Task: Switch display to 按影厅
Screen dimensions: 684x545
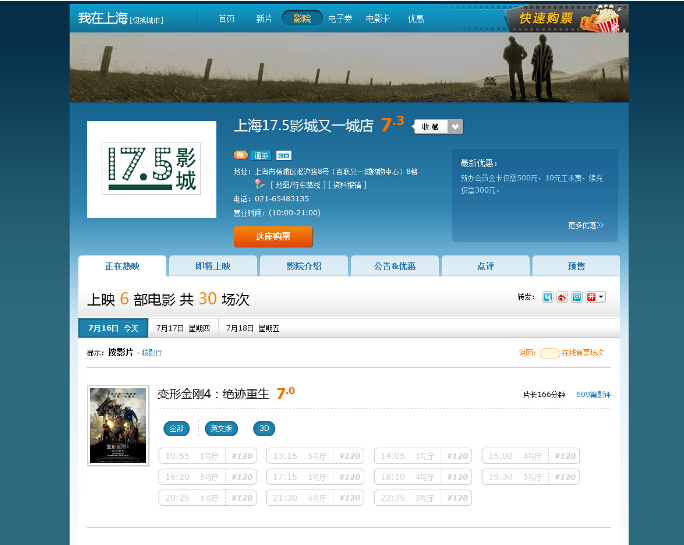Action: 152,353
